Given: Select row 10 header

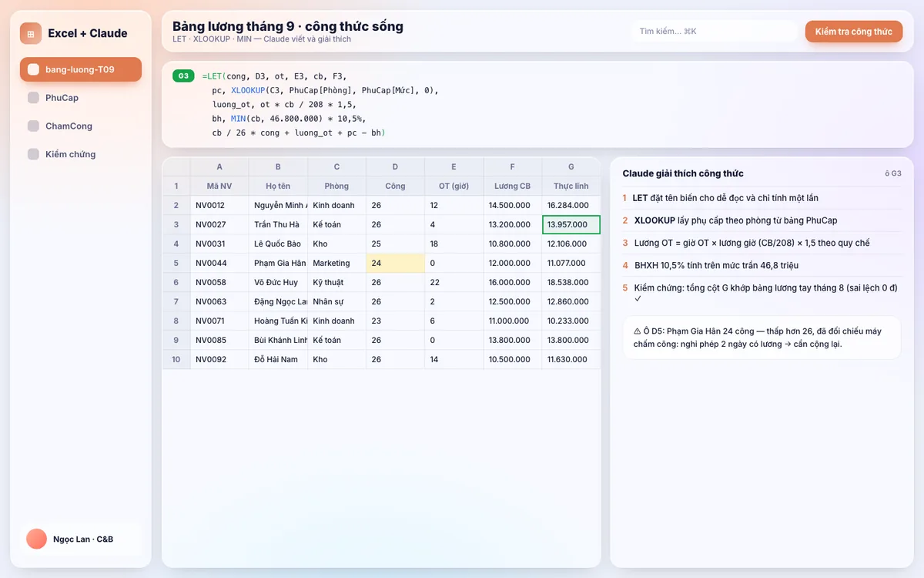Looking at the screenshot, I should [176, 359].
